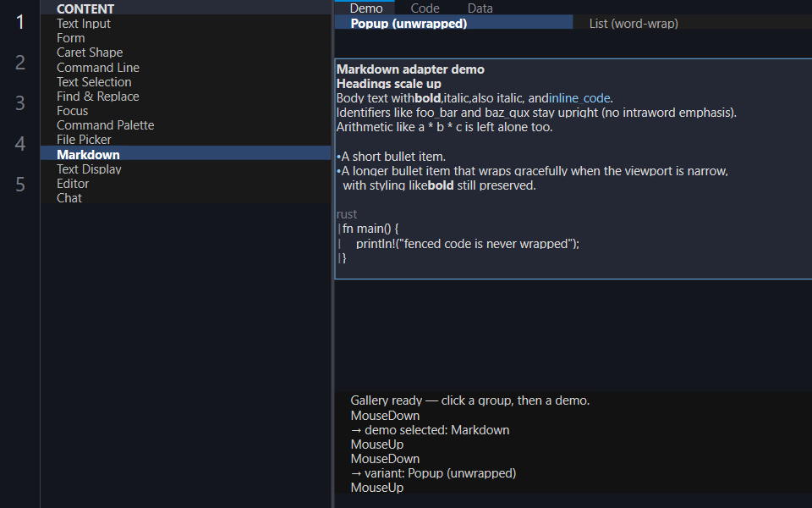
Task: Select the Focus demo entry
Action: 185,111
